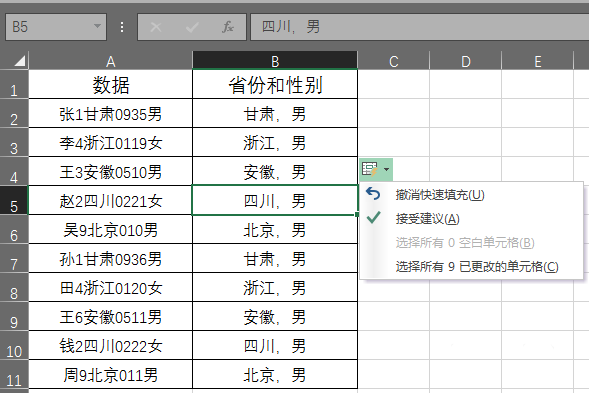The image size is (589, 393).
Task: Select column B header
Action: click(x=275, y=60)
